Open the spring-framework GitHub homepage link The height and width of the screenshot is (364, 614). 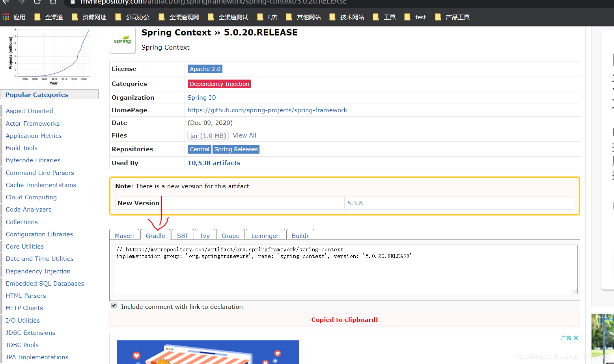pyautogui.click(x=267, y=110)
